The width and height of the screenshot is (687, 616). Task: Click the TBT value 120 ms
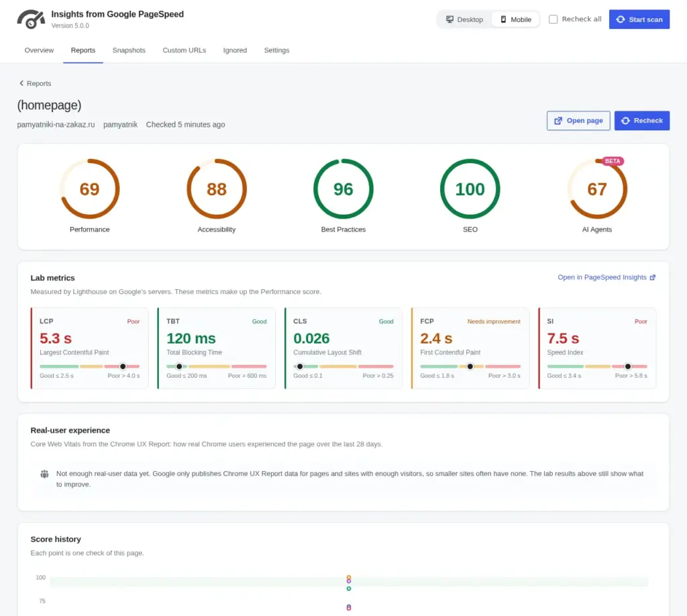coord(191,338)
